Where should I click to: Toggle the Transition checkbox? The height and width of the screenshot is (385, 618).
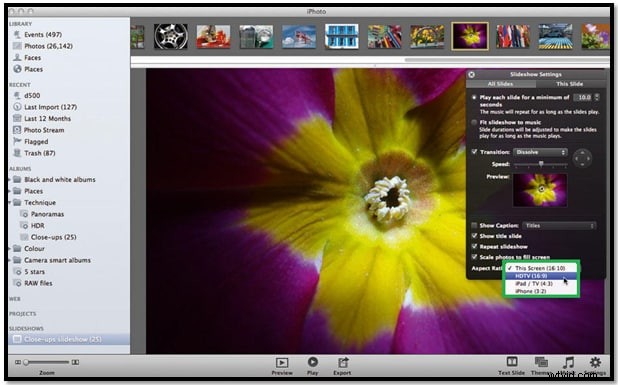click(x=474, y=152)
